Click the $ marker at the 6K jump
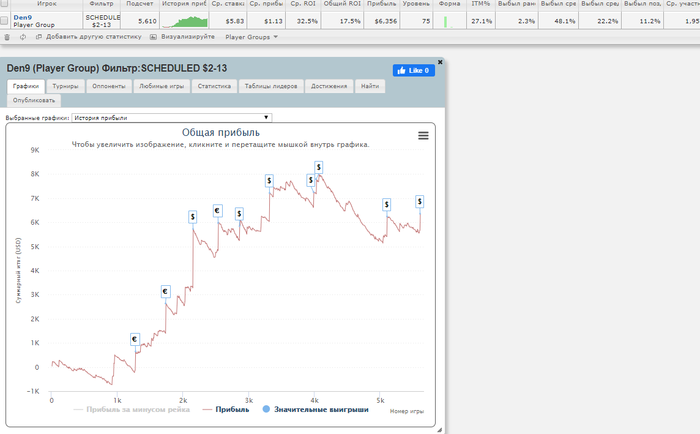Image resolution: width=700 pixels, height=434 pixels. pos(193,217)
